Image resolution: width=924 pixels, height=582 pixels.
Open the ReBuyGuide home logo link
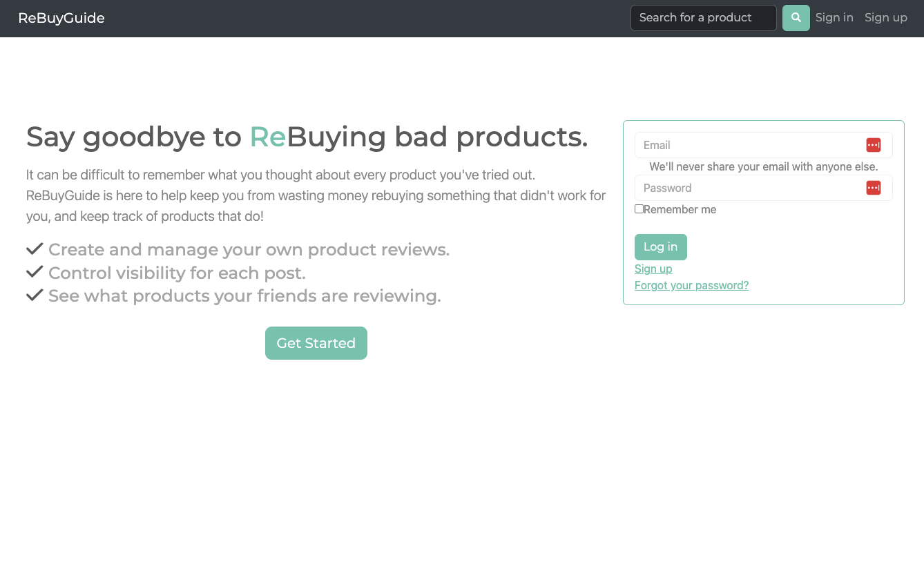[x=61, y=18]
